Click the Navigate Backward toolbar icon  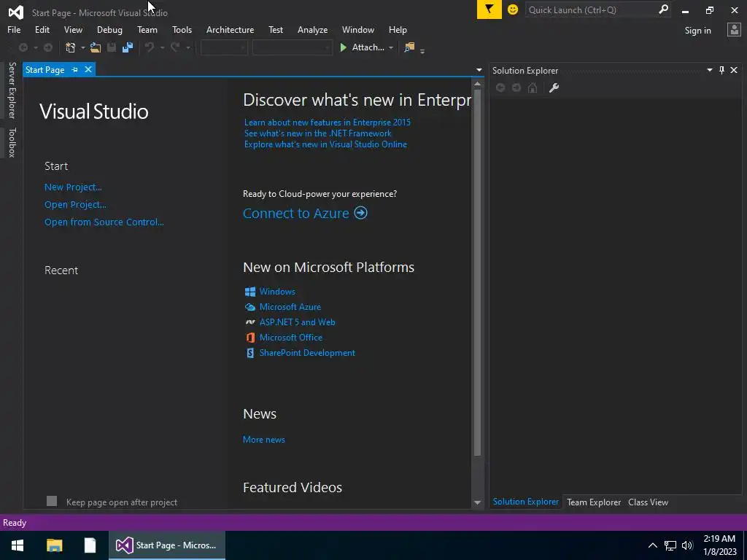tap(23, 47)
